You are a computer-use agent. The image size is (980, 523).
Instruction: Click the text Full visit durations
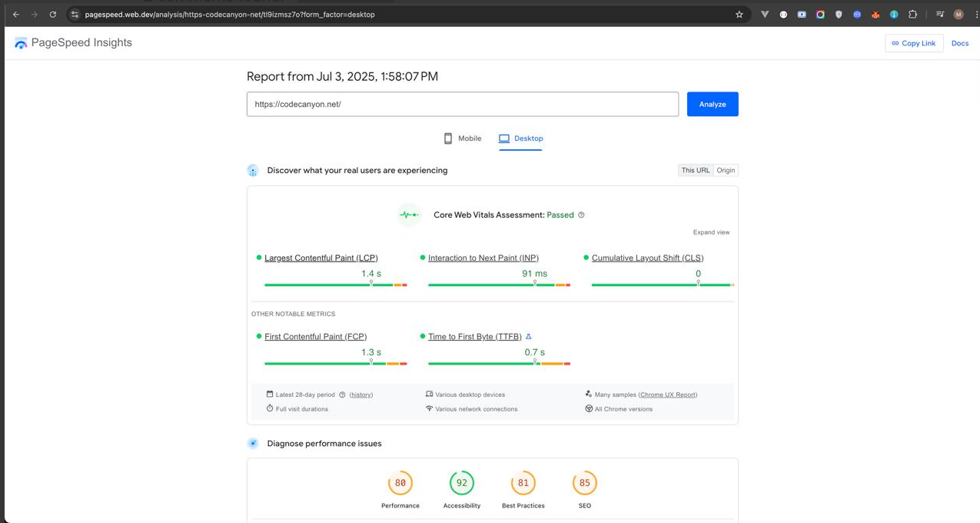coord(302,409)
